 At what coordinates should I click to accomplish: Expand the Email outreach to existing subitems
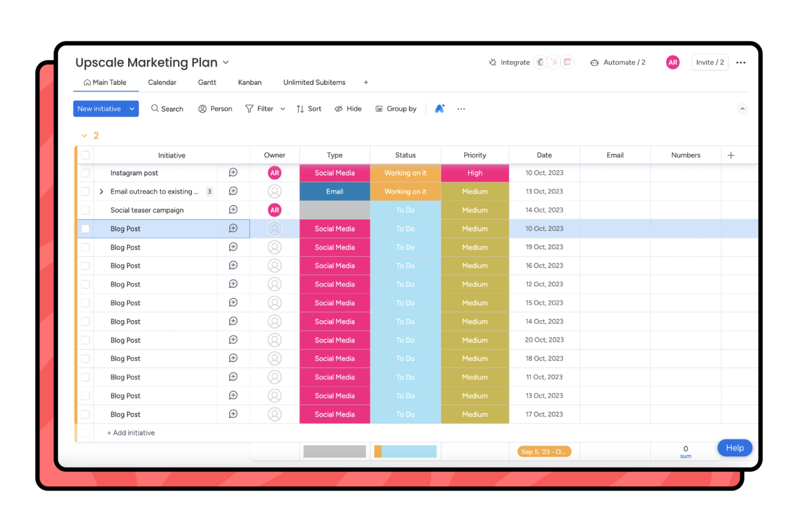click(x=101, y=191)
